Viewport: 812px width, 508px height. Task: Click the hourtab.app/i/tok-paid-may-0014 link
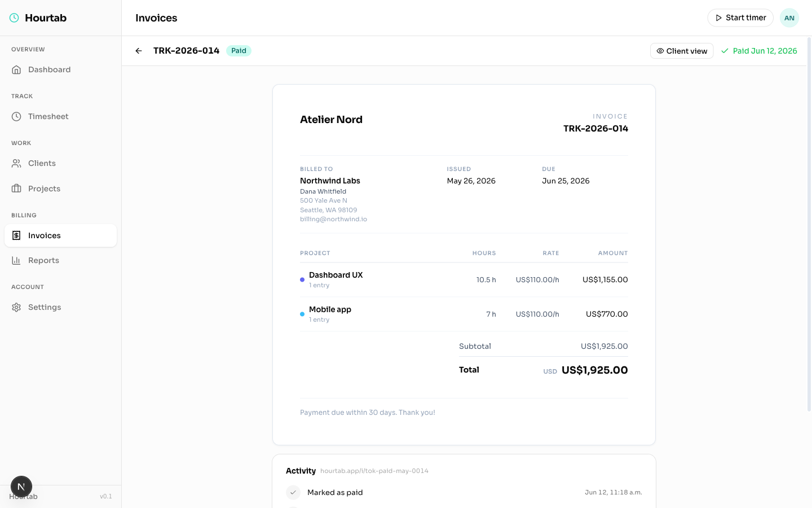374,471
